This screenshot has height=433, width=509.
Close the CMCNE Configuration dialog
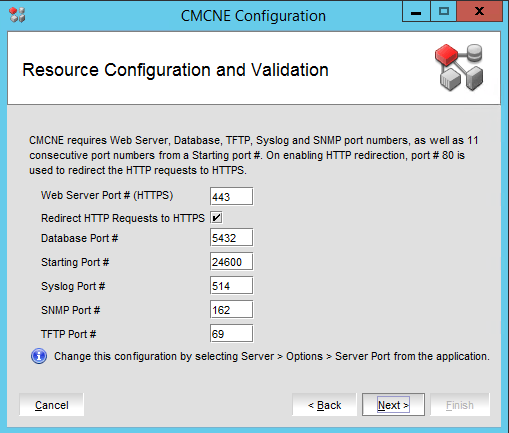[480, 12]
